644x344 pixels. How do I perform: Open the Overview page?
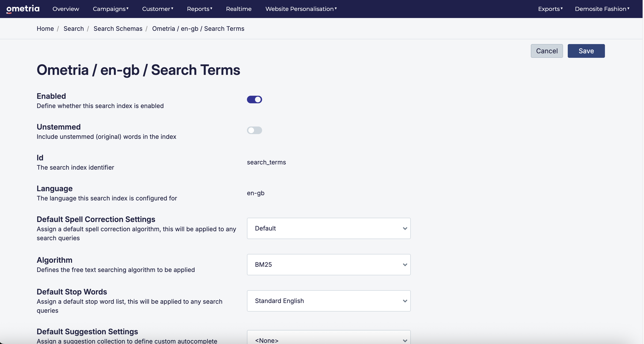click(x=66, y=9)
